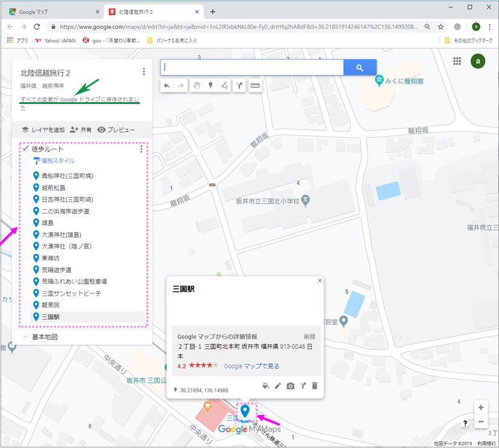Viewport: 499px width, 448px height.
Task: Select the hand pan tool
Action: [197, 86]
